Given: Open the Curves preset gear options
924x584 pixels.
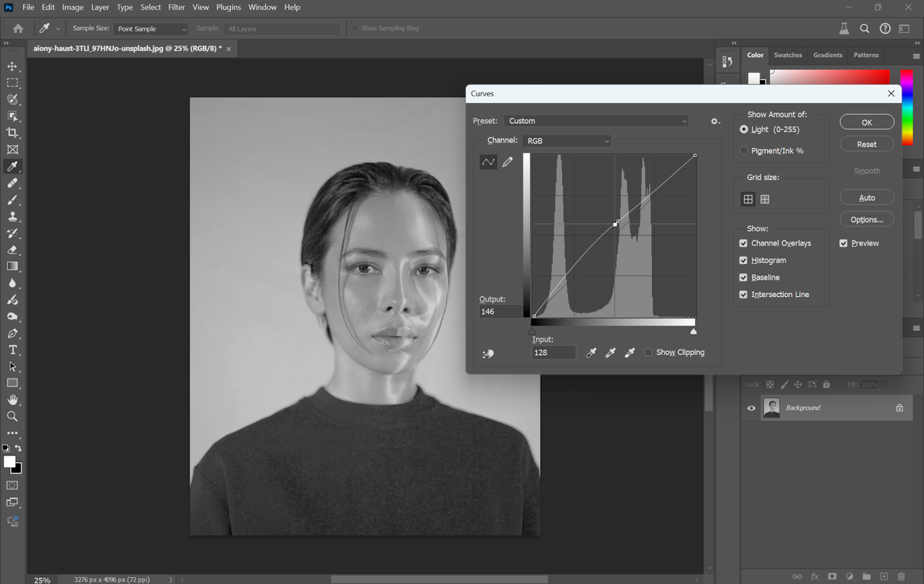Looking at the screenshot, I should click(x=715, y=121).
